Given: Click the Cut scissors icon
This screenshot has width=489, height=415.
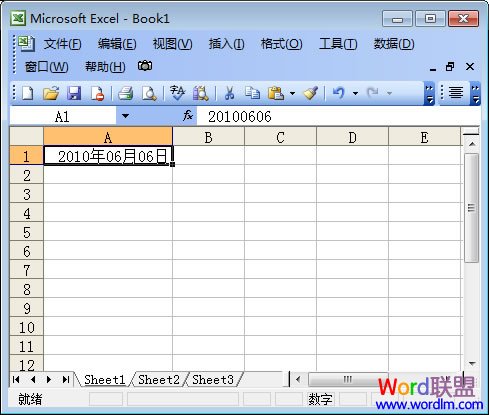Looking at the screenshot, I should coord(229,93).
